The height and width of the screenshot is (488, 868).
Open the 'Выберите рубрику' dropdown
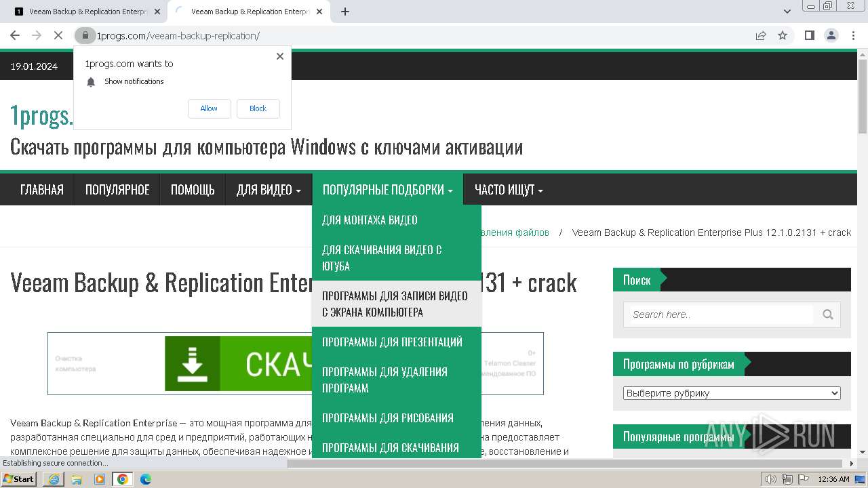point(732,393)
